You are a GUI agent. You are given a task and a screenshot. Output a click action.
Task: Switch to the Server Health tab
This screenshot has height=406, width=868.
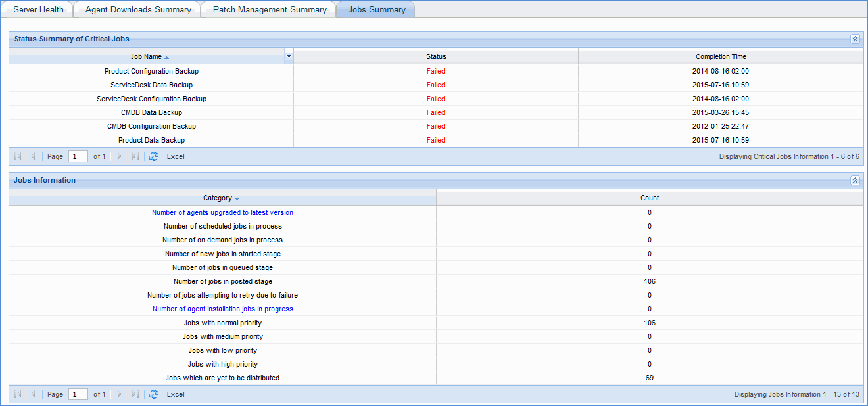coord(37,9)
